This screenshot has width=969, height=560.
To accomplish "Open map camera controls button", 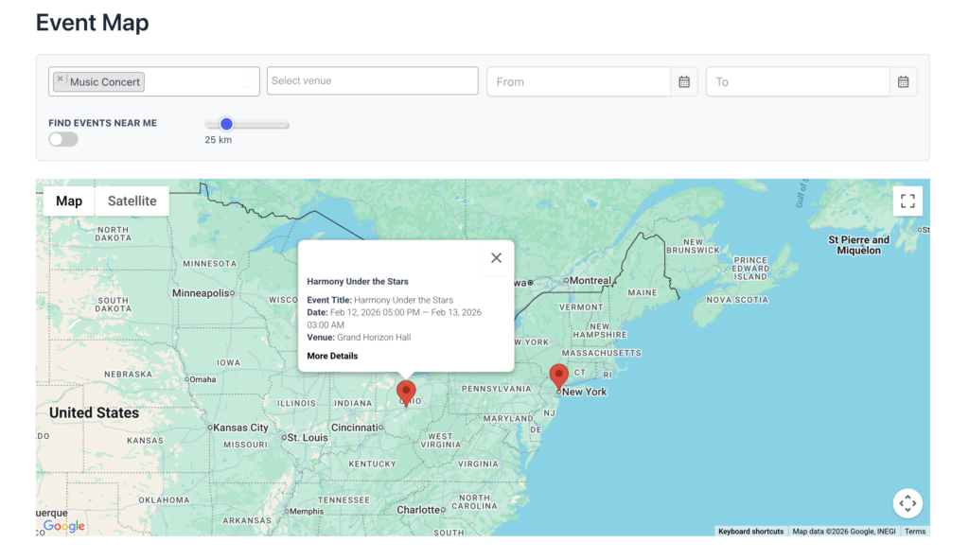I will coord(907,503).
